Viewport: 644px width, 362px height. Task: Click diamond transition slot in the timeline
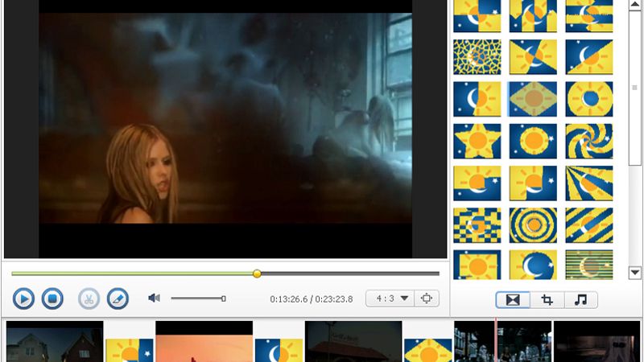428,350
